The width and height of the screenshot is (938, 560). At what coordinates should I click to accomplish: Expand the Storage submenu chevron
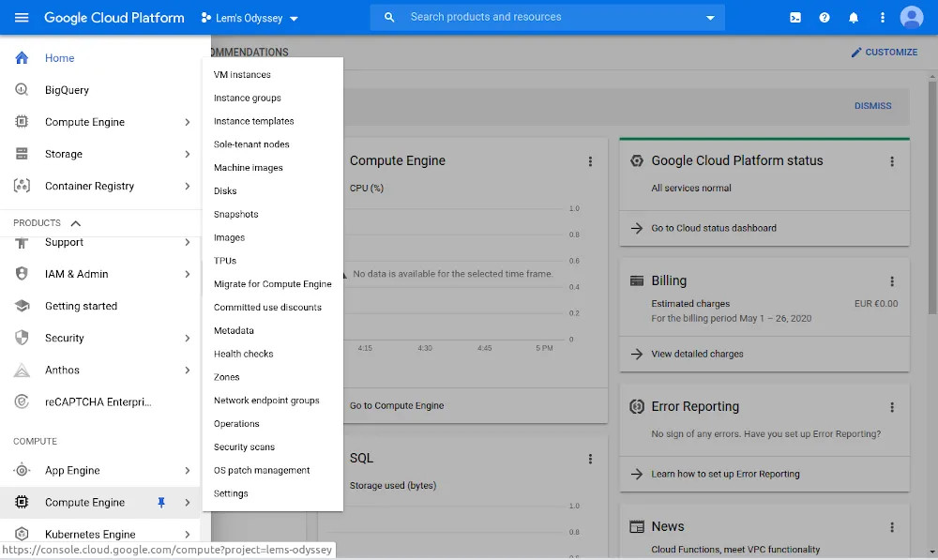pos(188,154)
